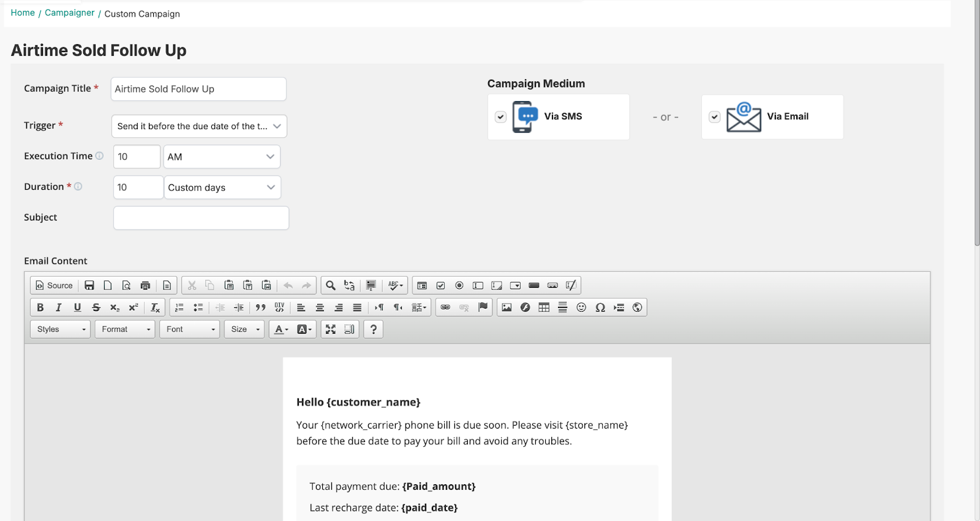Insert a numbered list
The width and height of the screenshot is (980, 521).
(x=179, y=307)
